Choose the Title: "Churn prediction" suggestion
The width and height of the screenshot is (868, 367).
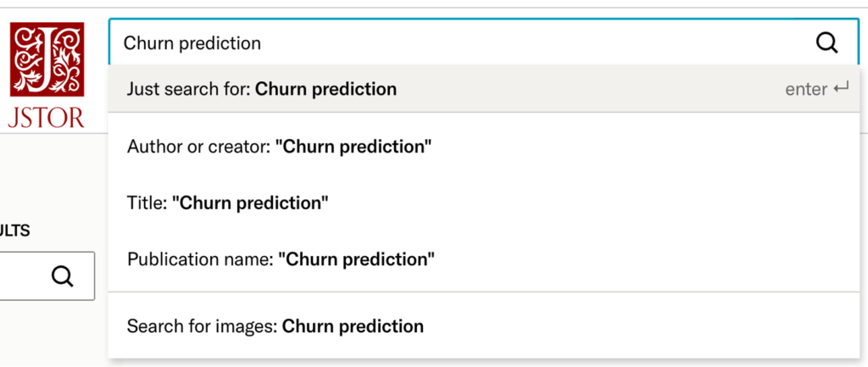[484, 203]
